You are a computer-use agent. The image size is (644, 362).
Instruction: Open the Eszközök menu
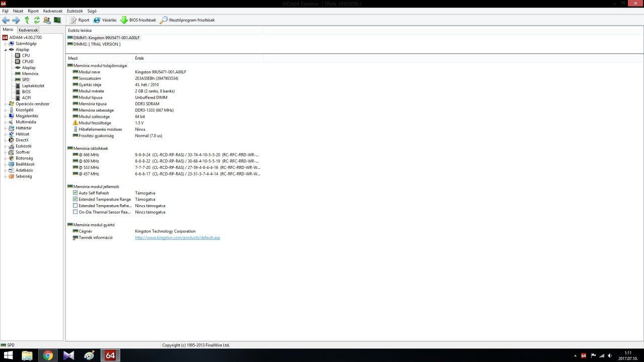75,11
